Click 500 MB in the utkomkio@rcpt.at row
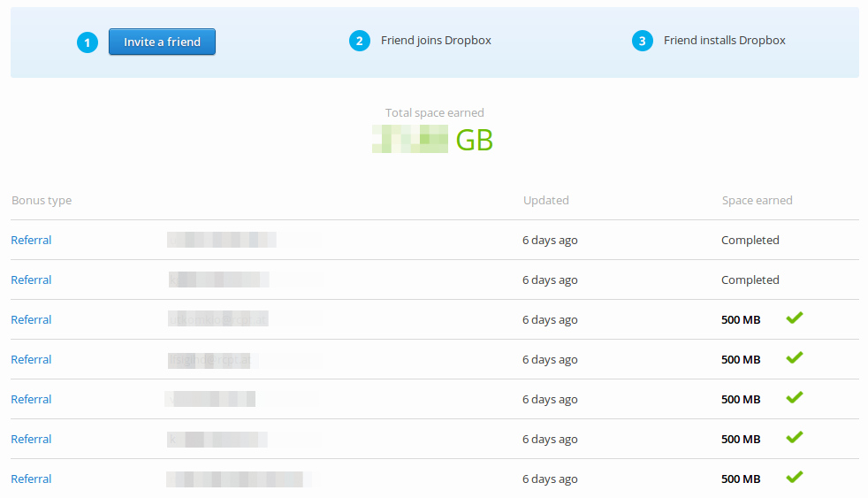This screenshot has width=868, height=498. point(741,319)
